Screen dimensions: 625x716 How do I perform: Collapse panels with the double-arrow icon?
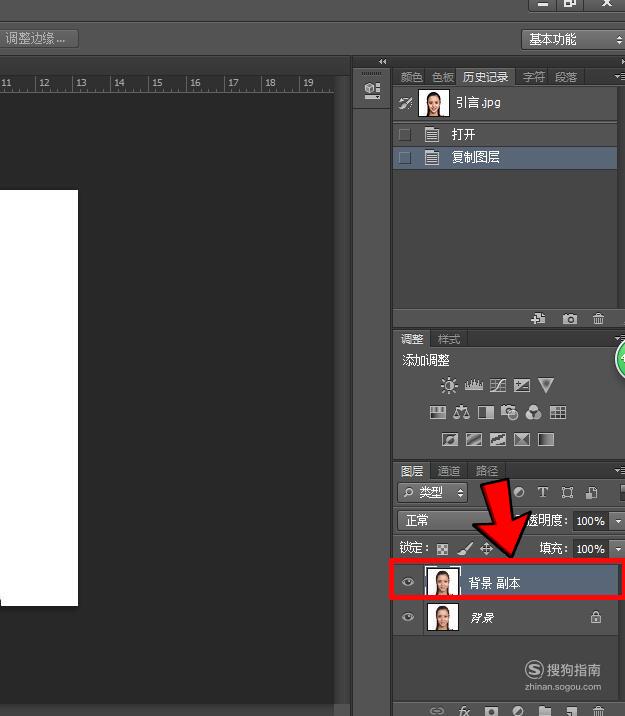[383, 61]
